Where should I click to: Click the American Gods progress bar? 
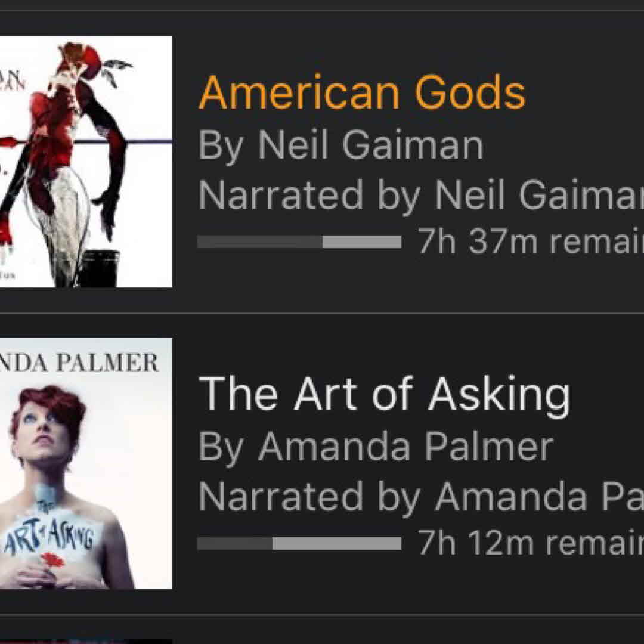coord(299,241)
